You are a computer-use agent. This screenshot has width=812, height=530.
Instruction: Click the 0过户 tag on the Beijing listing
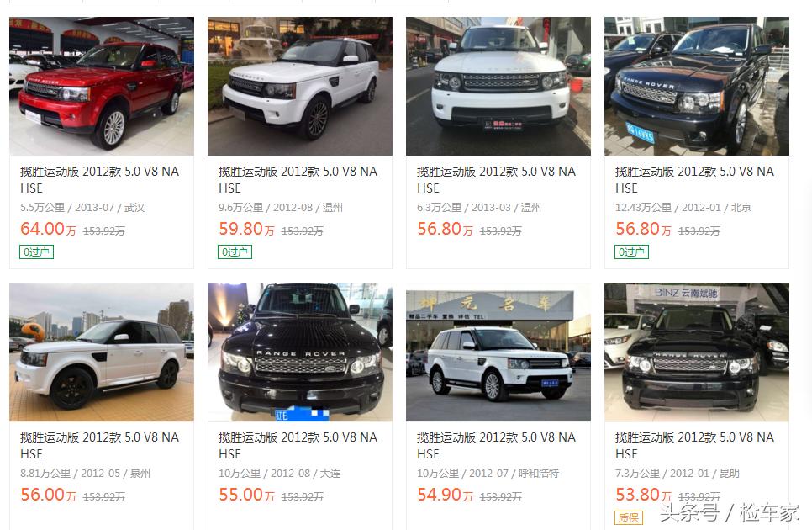click(x=631, y=252)
